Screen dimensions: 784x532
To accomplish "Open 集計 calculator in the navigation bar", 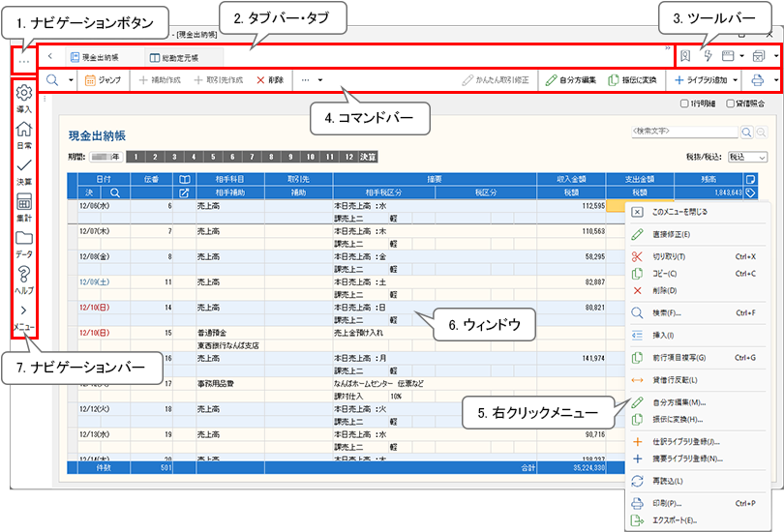I will [24, 207].
